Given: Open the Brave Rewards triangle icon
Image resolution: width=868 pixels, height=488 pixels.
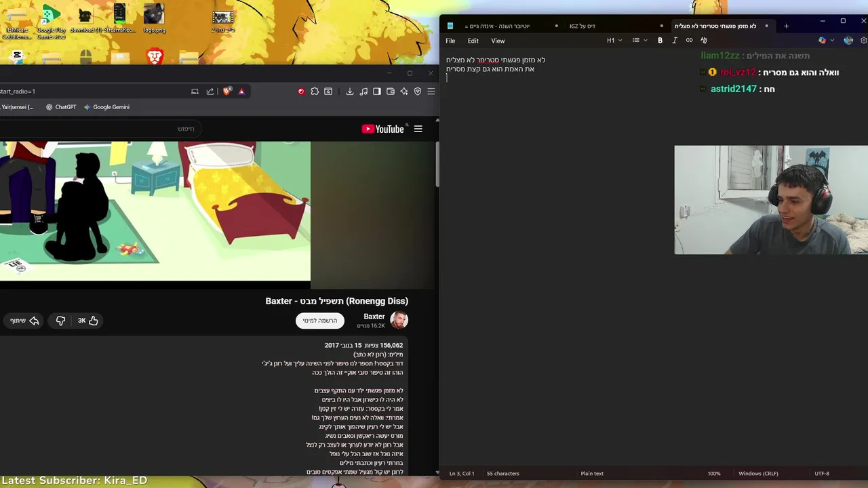Looking at the screenshot, I should [x=241, y=91].
